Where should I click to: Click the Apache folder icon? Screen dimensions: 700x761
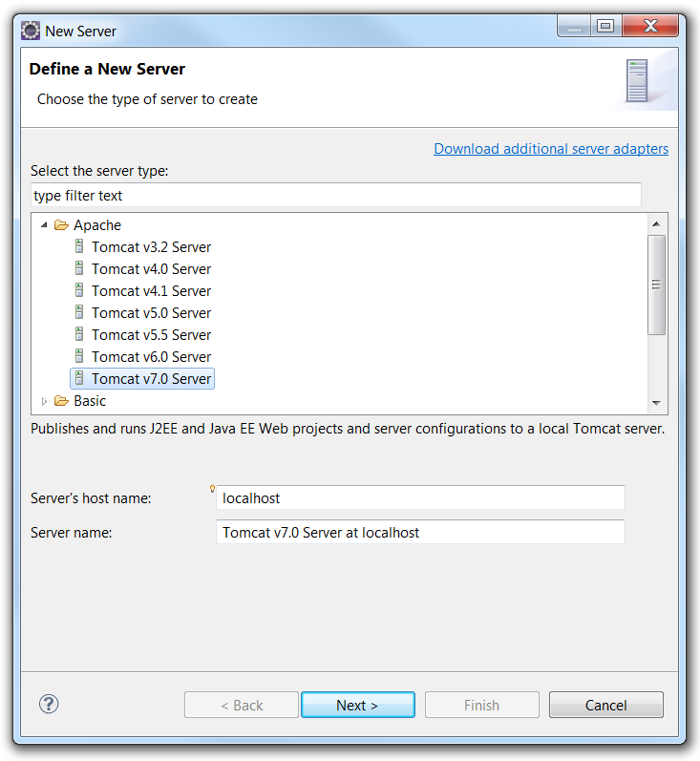[x=61, y=225]
